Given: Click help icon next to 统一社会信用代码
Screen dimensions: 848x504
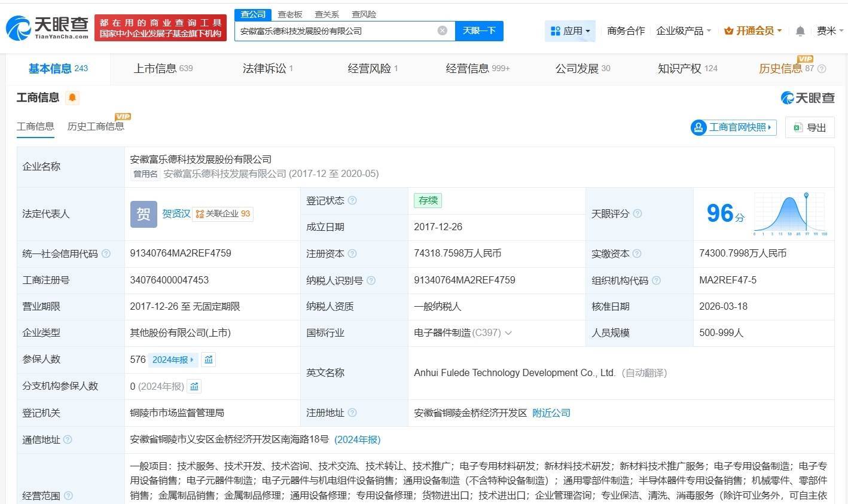Looking at the screenshot, I should tap(106, 253).
